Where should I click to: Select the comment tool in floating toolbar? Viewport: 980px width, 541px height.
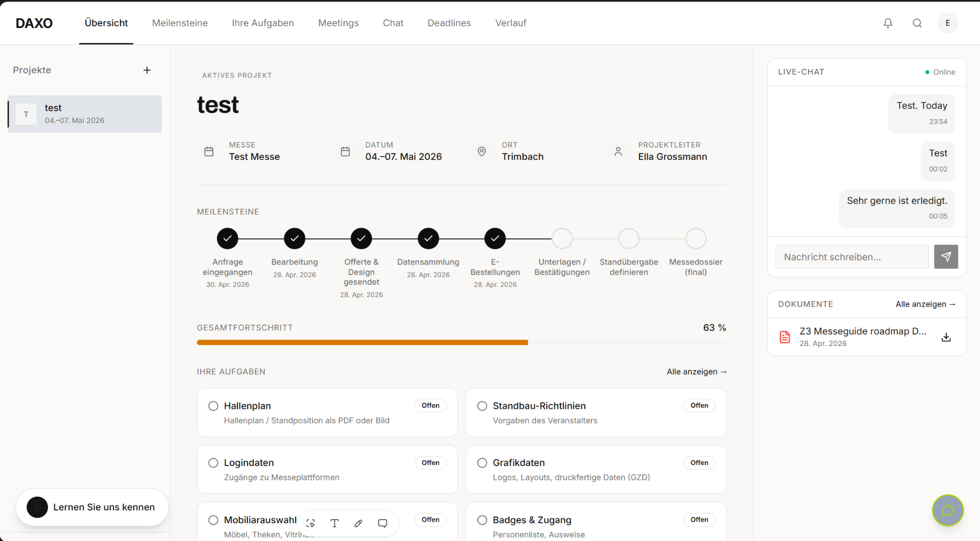[382, 523]
